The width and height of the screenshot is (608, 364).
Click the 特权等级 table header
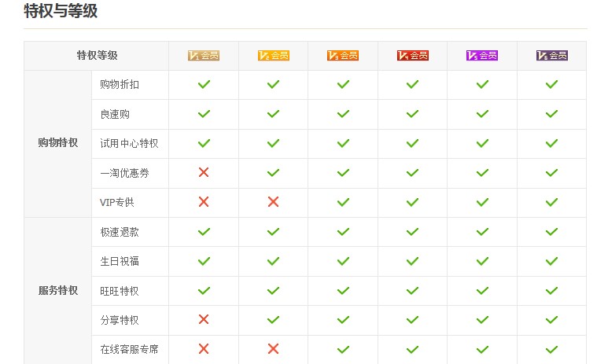click(97, 56)
